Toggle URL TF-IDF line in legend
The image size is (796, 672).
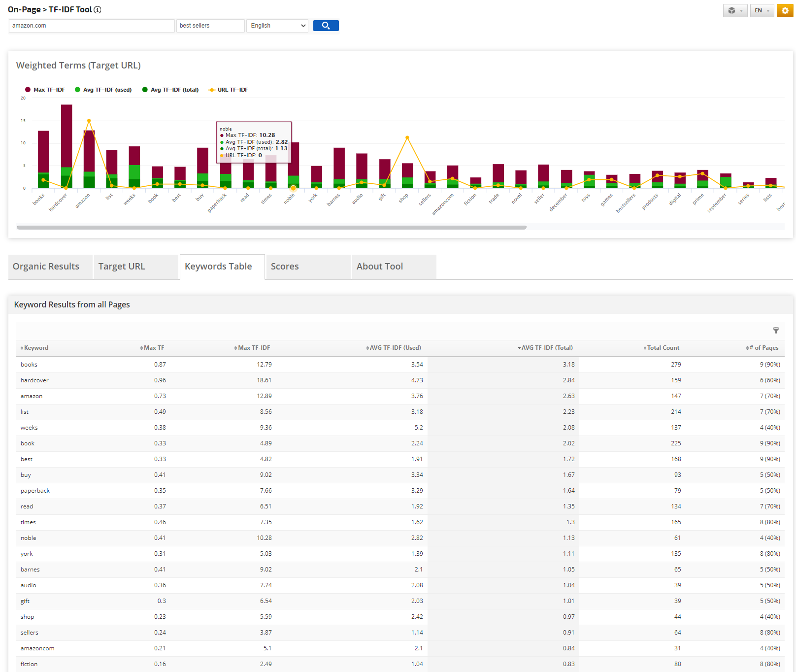coord(229,90)
